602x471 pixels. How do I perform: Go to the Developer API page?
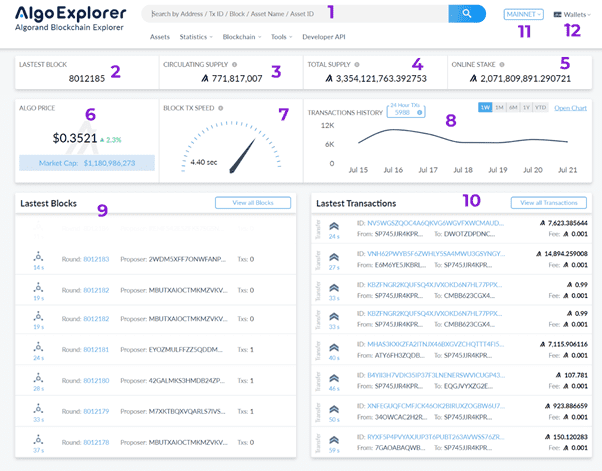pos(323,36)
